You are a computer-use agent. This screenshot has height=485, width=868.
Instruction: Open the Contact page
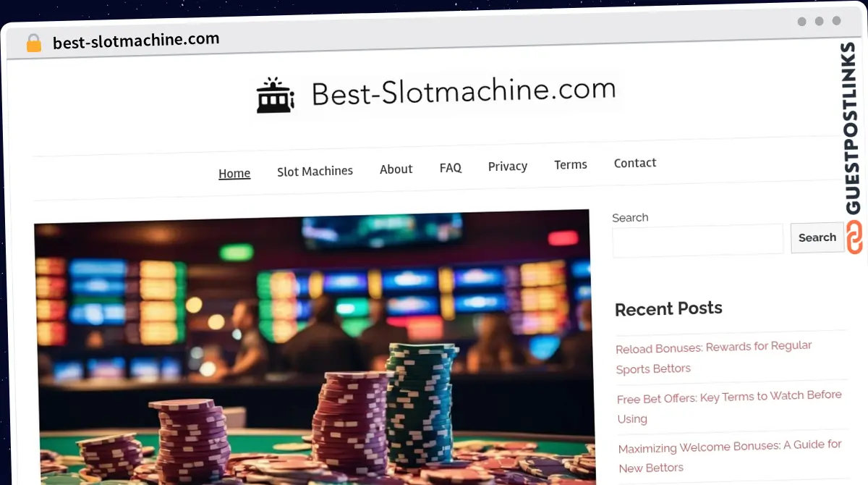pos(634,163)
